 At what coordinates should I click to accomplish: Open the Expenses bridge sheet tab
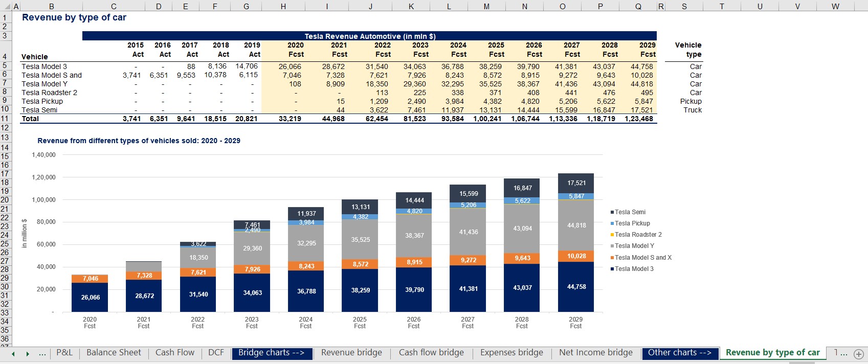(x=511, y=353)
